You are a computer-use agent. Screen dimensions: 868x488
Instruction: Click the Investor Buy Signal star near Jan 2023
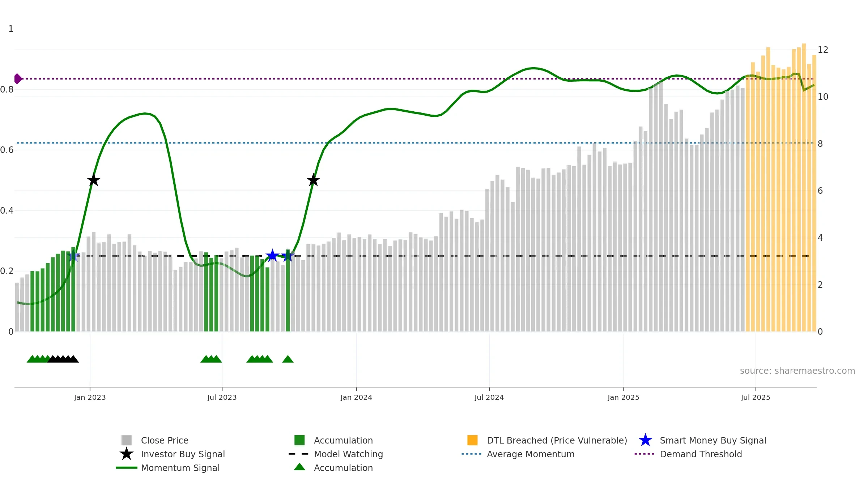click(94, 180)
